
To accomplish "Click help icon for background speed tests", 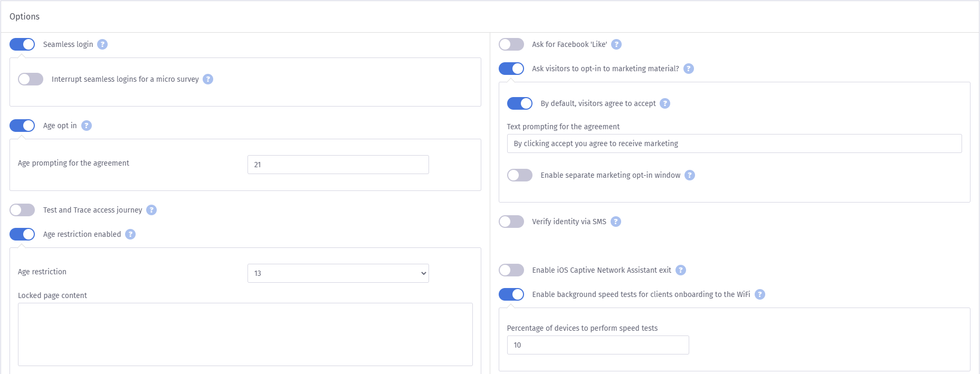I will tap(759, 294).
